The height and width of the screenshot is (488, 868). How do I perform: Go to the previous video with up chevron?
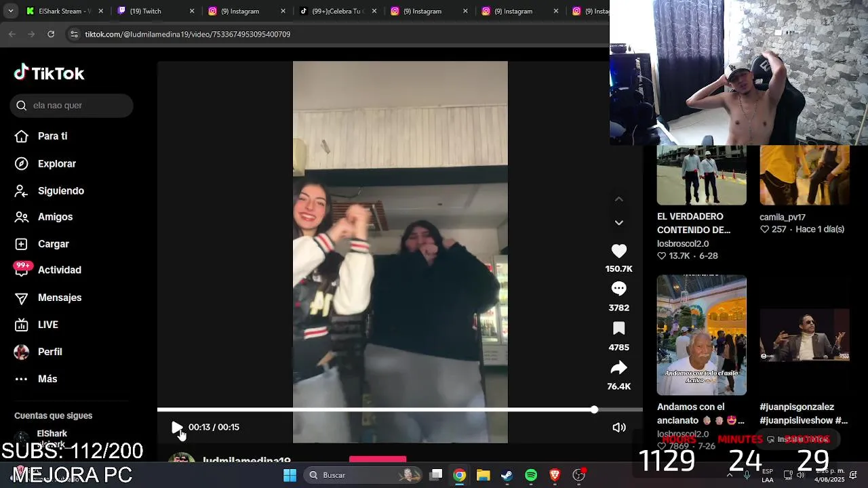coord(619,199)
